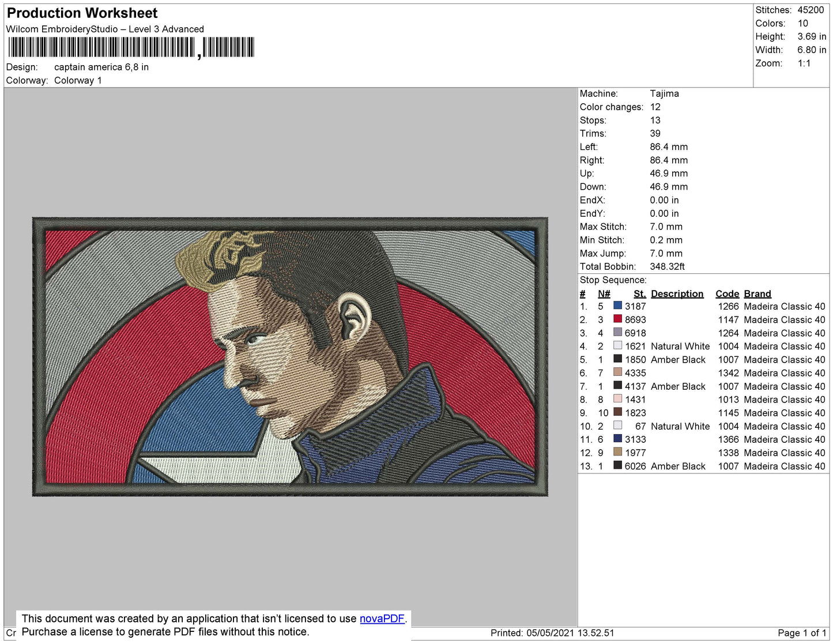Click the Stops value 13
Viewport: 833px width, 644px height.
coord(655,120)
